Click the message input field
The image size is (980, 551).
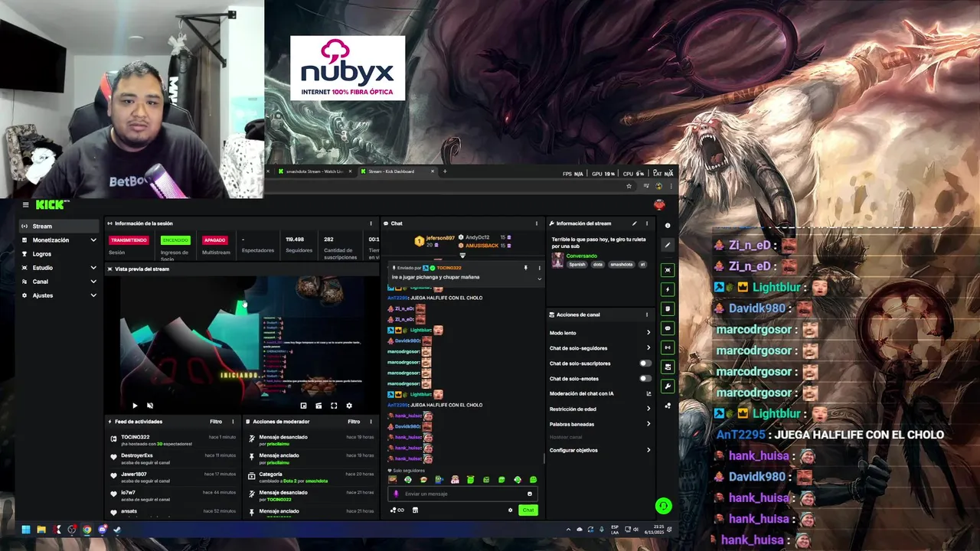(x=463, y=494)
